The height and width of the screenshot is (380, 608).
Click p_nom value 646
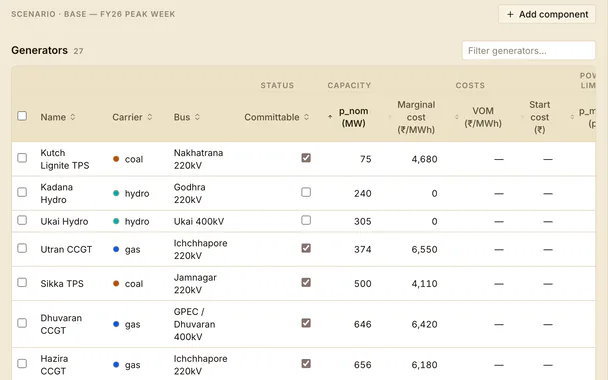(363, 324)
